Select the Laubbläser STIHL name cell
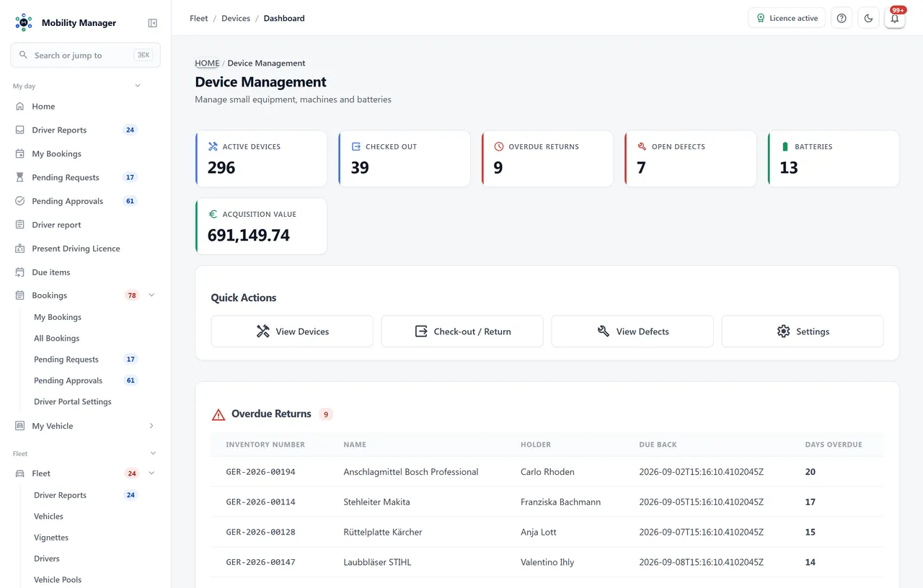Viewport: 923px width, 588px height. click(377, 562)
